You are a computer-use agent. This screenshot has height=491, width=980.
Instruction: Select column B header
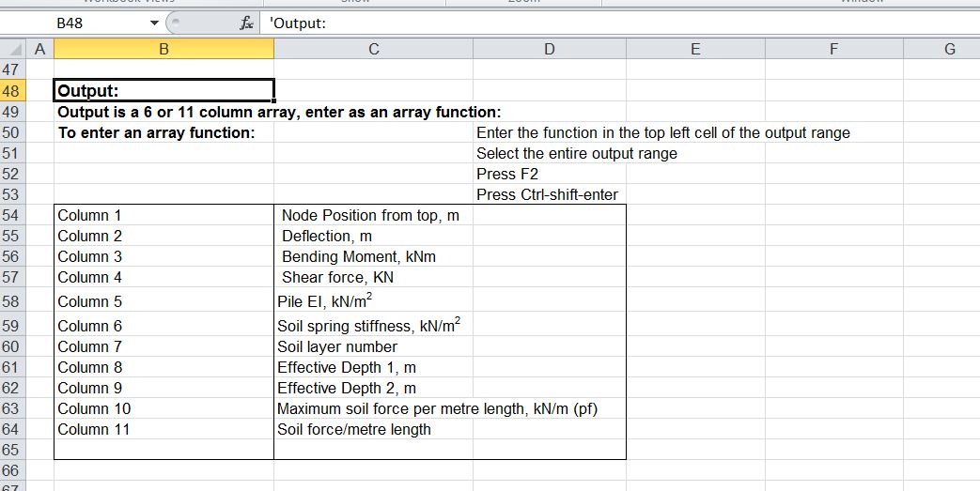click(163, 50)
